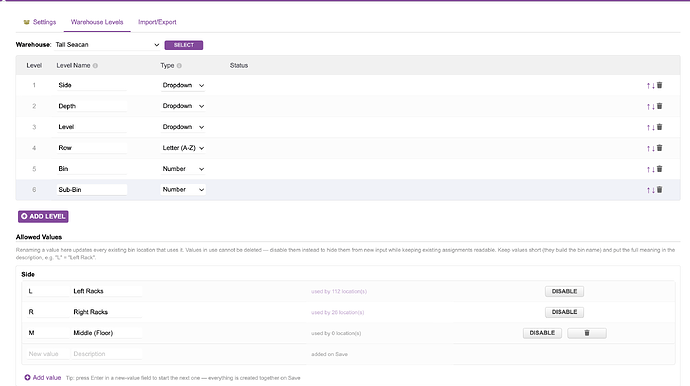
Task: Click the Add value link
Action: point(43,378)
